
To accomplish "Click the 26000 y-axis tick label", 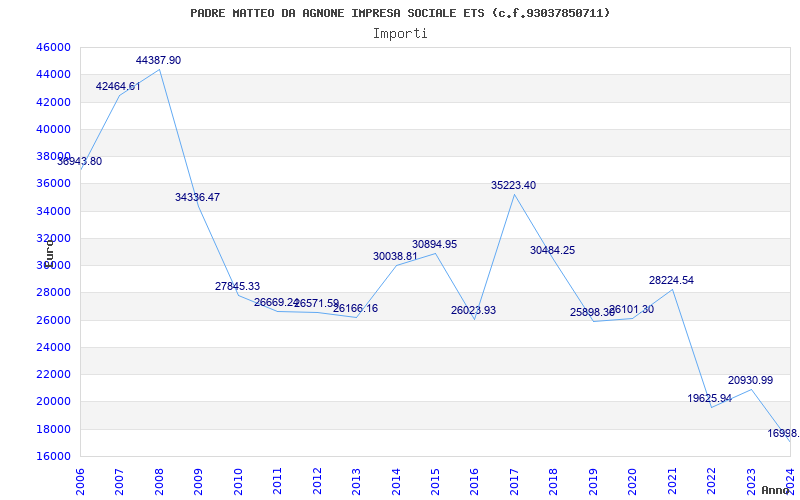I will click(53, 320).
